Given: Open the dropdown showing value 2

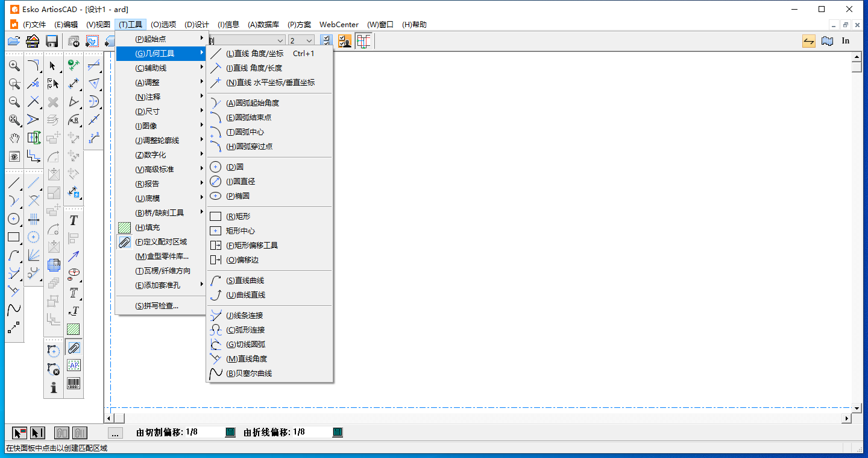Looking at the screenshot, I should (301, 41).
